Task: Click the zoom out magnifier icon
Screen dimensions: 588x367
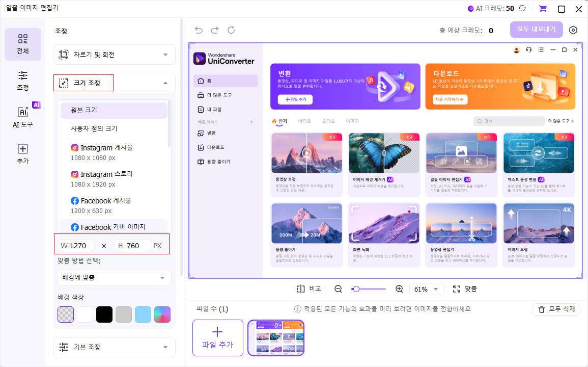Action: coord(338,289)
